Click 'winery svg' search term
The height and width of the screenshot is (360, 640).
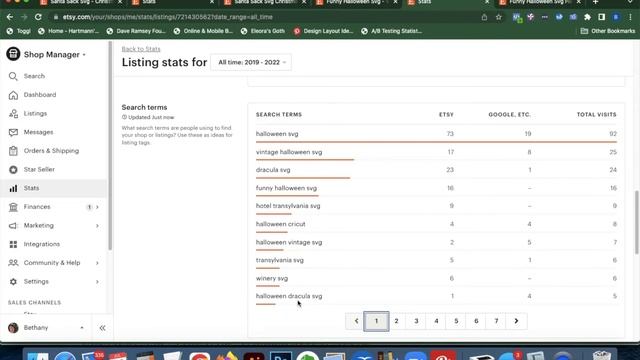coord(272,278)
